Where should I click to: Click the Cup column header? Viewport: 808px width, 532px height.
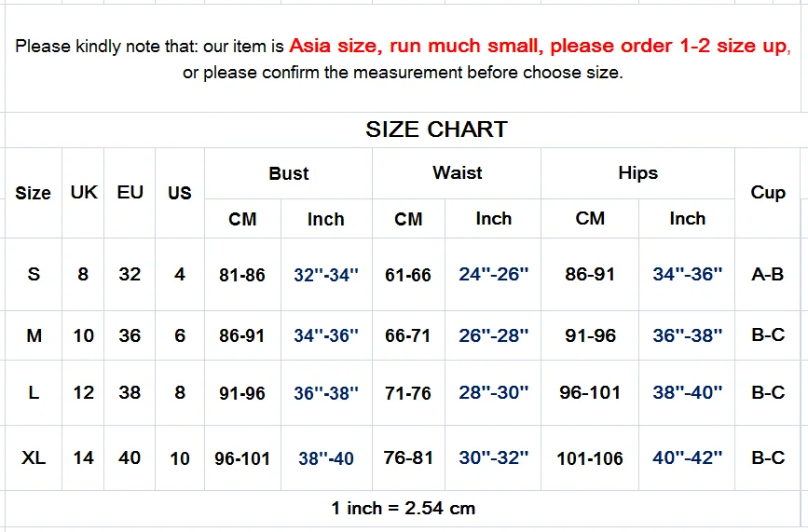(x=768, y=193)
